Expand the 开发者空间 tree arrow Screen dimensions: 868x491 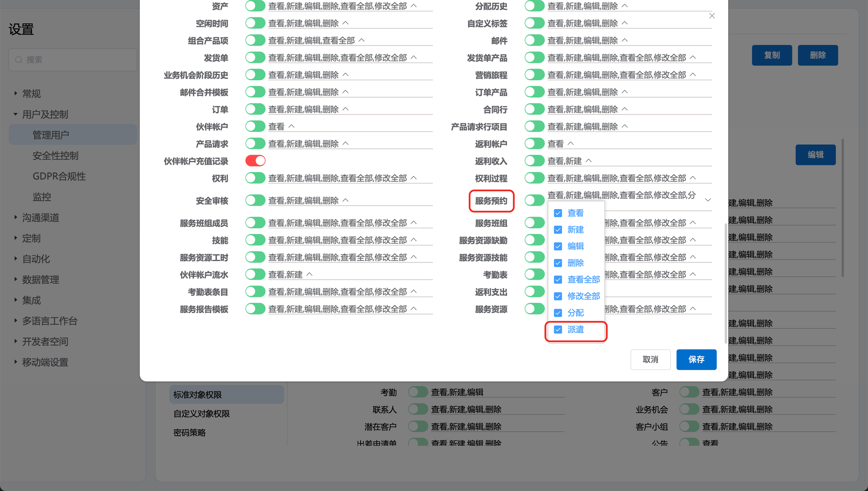[16, 341]
